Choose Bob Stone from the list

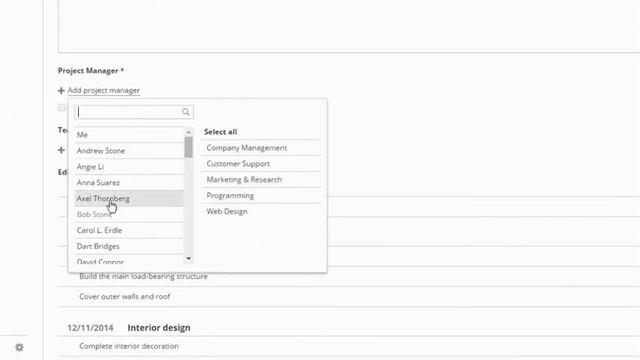129,214
